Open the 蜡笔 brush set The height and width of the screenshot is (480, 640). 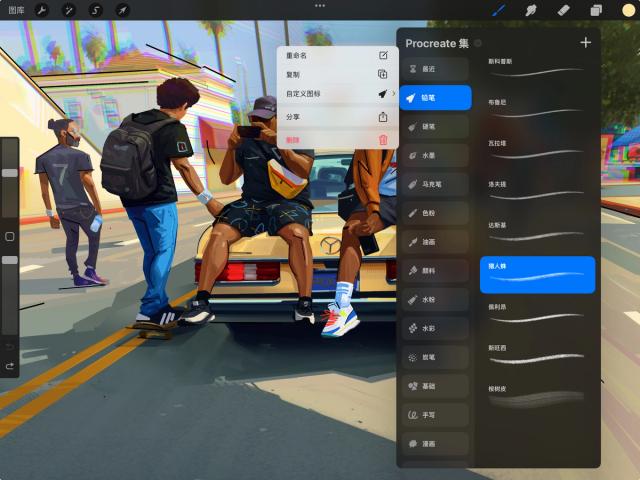coord(435,357)
